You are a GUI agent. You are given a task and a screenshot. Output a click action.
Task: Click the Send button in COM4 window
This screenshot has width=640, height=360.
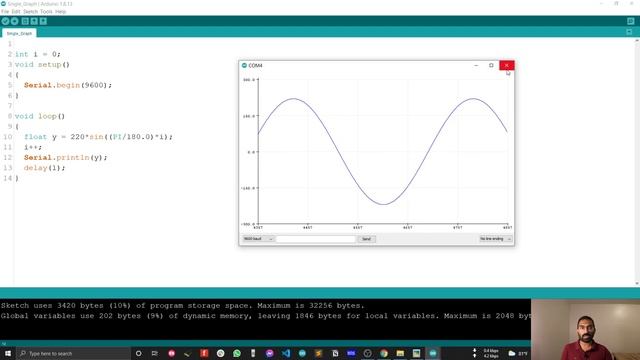367,239
